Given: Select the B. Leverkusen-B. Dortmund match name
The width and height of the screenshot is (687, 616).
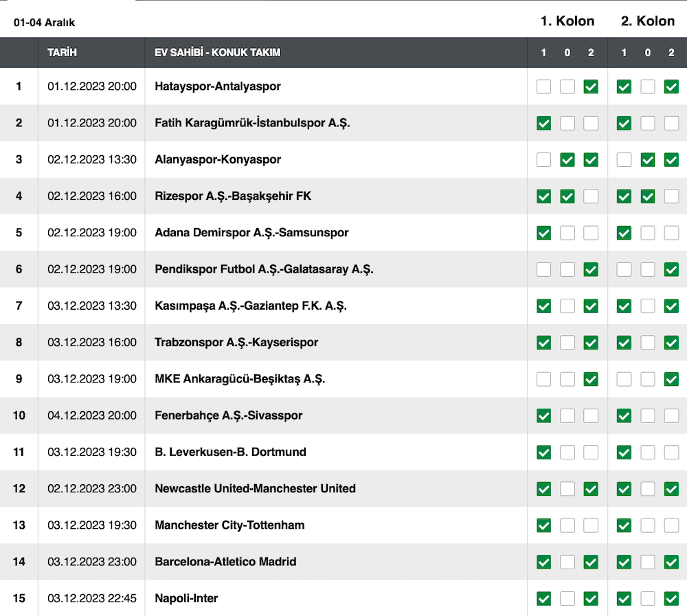Looking at the screenshot, I should coord(230,452).
